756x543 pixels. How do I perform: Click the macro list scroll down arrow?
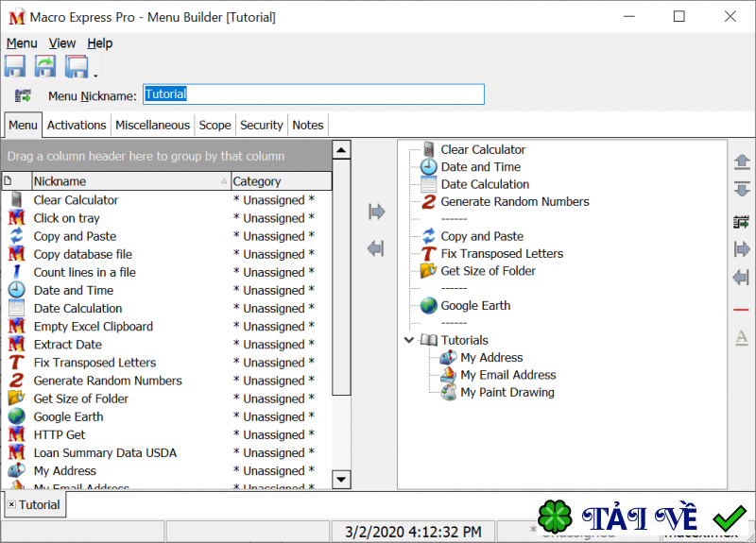click(x=341, y=480)
